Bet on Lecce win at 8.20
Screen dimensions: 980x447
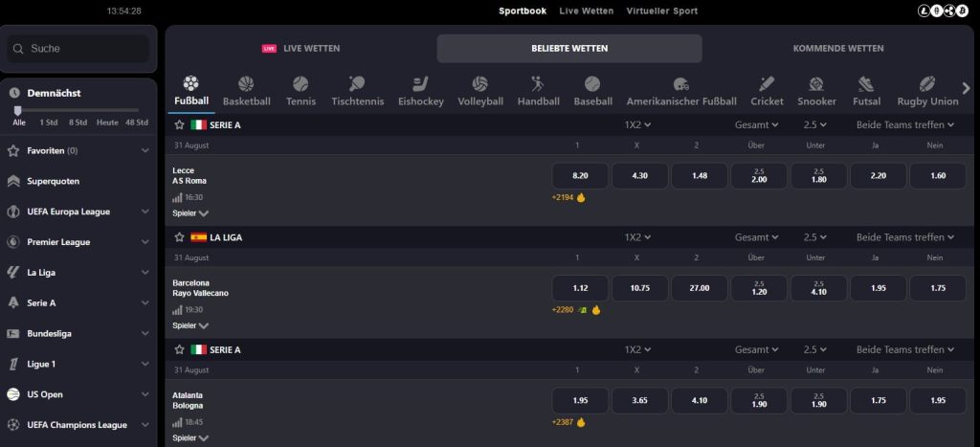pyautogui.click(x=580, y=176)
